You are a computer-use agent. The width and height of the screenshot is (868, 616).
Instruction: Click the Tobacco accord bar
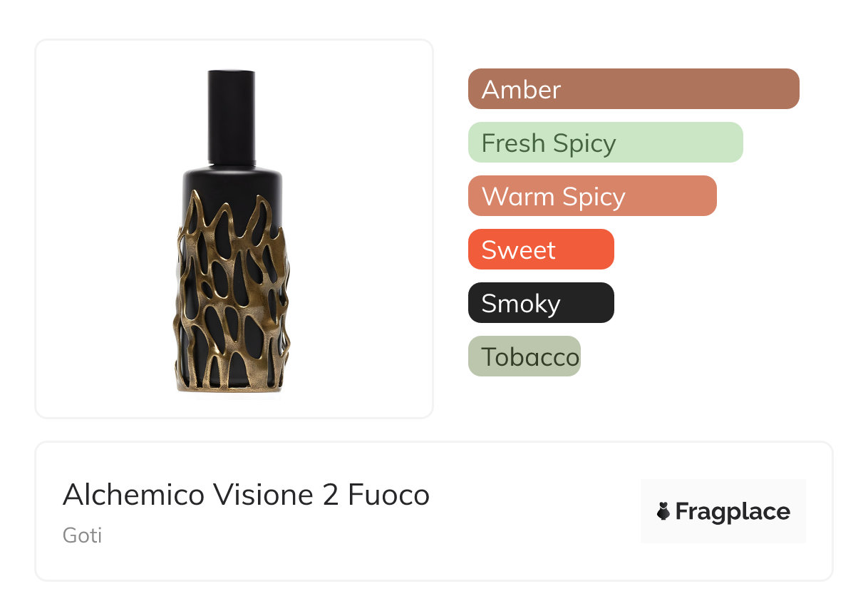point(525,356)
